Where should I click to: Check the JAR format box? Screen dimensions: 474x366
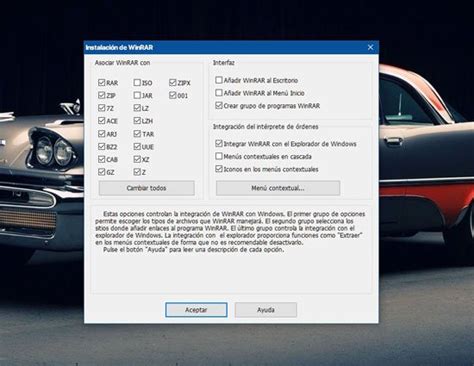coord(137,95)
